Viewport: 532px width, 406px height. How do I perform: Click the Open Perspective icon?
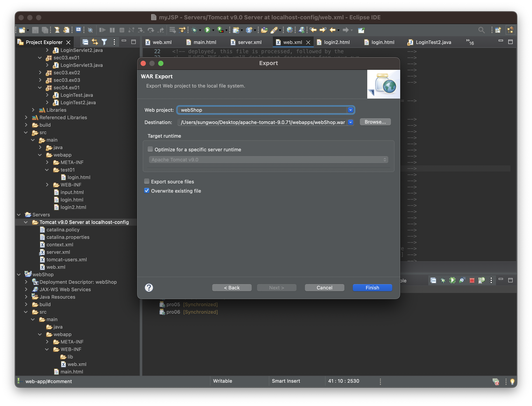coord(498,30)
